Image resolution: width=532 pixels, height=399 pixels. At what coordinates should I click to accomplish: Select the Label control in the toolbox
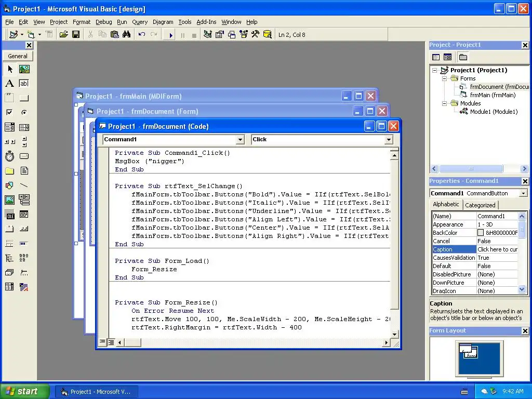tap(10, 84)
